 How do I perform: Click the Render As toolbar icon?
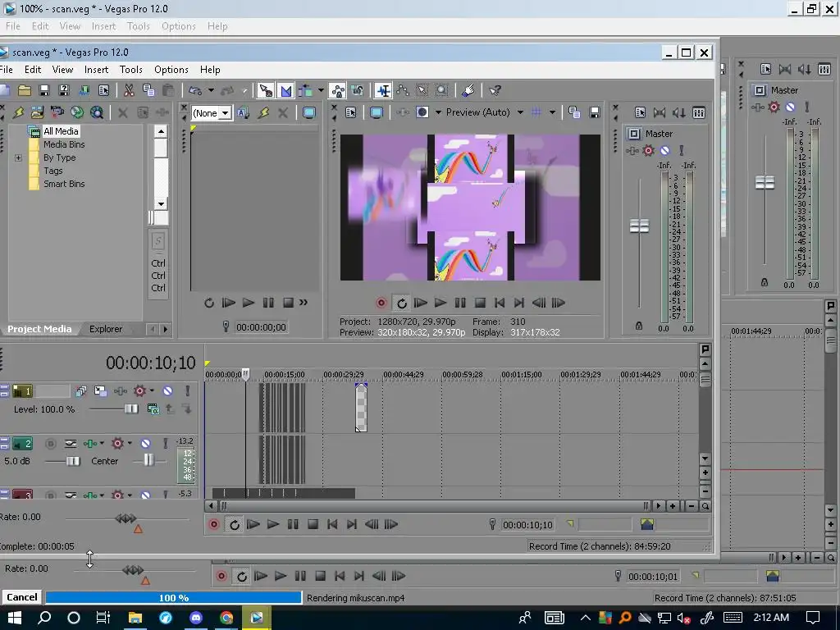click(84, 90)
